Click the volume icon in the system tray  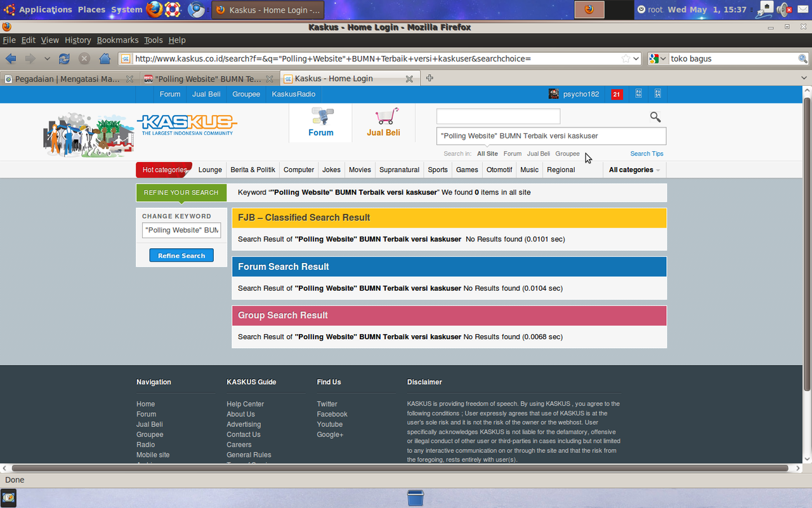(783, 10)
